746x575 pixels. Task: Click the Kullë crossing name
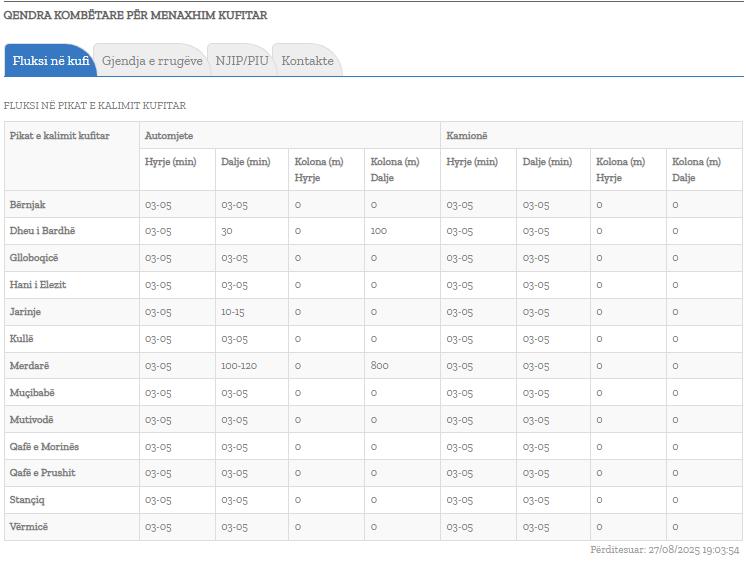coord(22,339)
